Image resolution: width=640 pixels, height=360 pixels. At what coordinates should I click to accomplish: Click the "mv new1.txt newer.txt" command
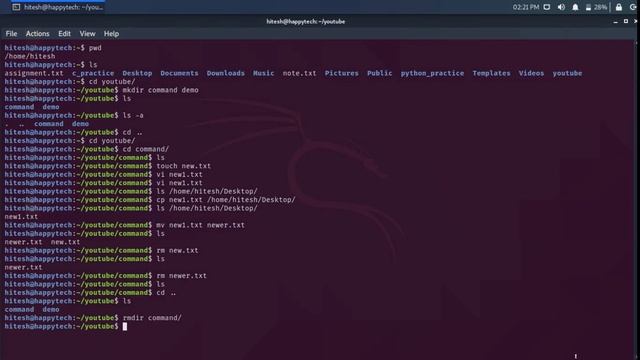coord(200,225)
